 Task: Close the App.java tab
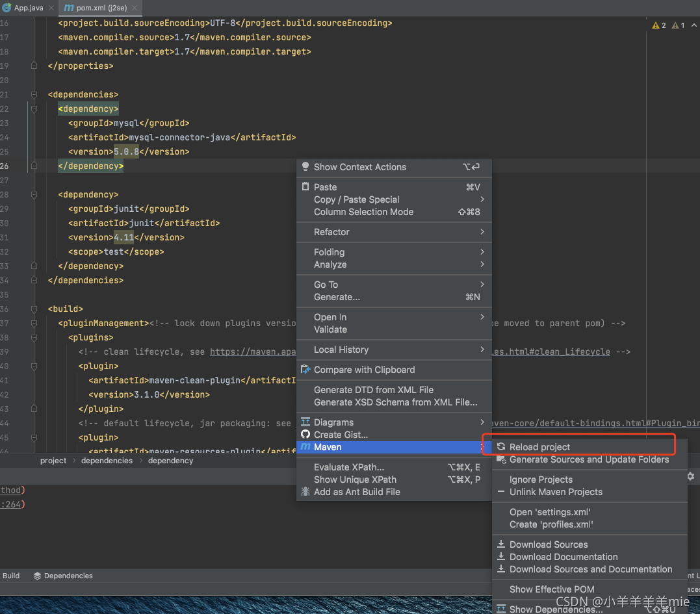tap(51, 8)
